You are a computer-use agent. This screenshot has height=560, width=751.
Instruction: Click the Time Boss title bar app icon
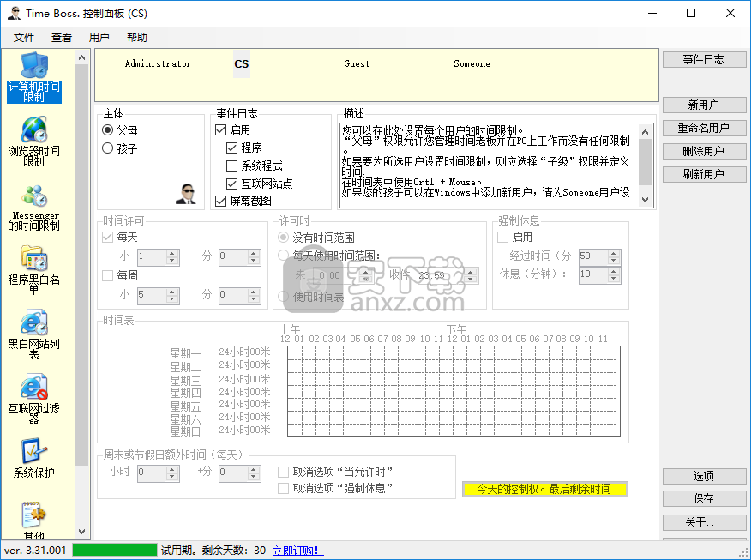(15, 13)
